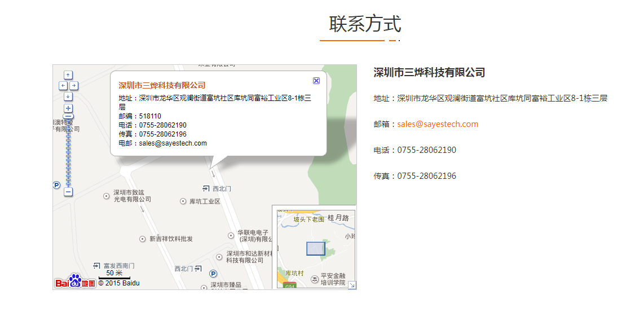This screenshot has width=644, height=312.
Task: Click the 深圳市和达新材料科技有限公司 marker
Action: click(x=219, y=257)
